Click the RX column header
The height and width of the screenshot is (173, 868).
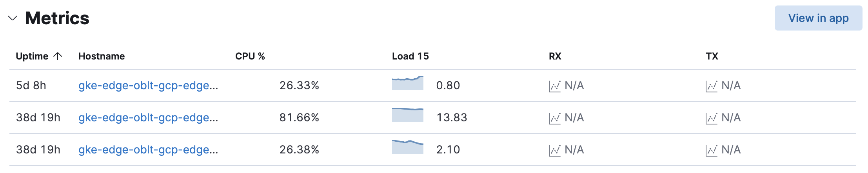pos(555,56)
